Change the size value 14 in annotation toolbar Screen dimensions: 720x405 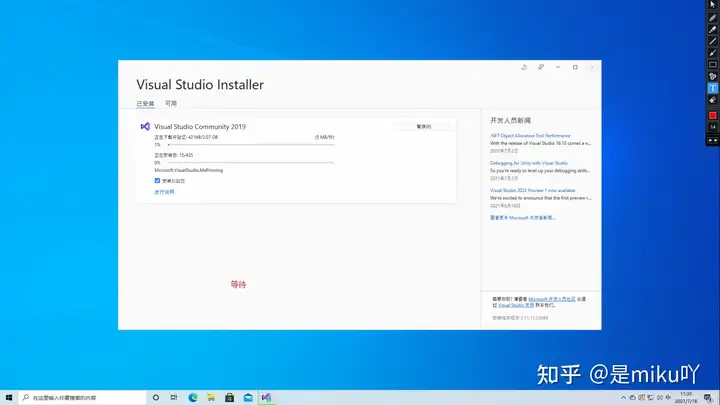[712, 127]
